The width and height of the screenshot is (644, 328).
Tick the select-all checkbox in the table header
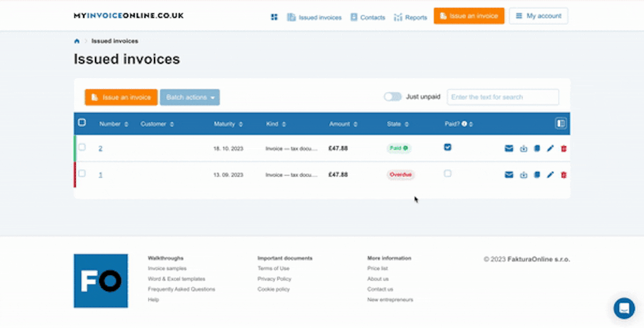click(x=82, y=122)
